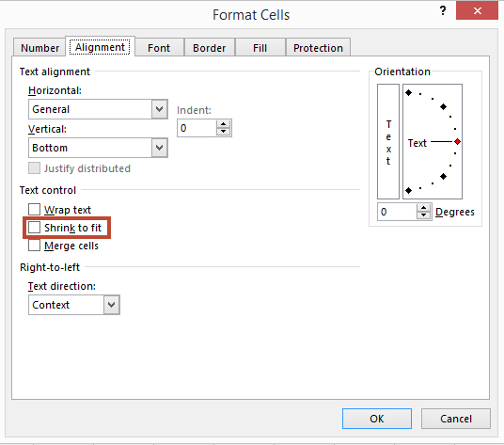The height and width of the screenshot is (445, 504).
Task: Increase the Indent value with up arrow
Action: (x=224, y=124)
